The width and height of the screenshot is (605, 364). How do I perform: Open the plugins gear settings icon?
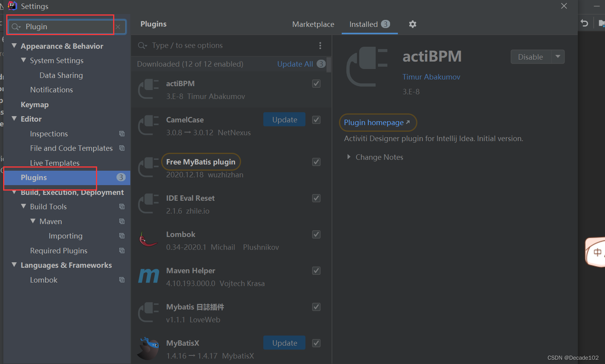coord(412,24)
